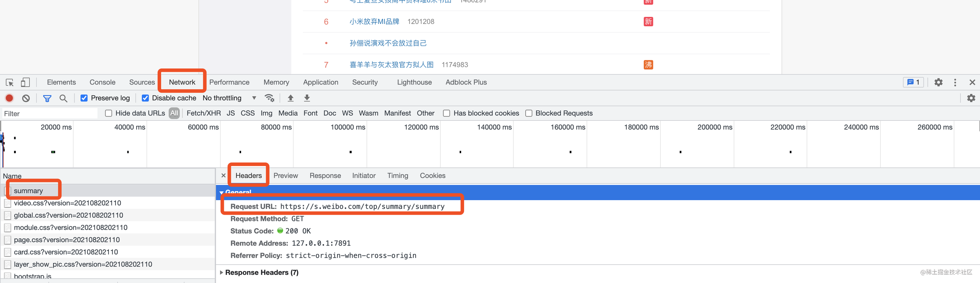This screenshot has height=283, width=980.
Task: Collapse the General section triangle
Action: click(x=221, y=193)
